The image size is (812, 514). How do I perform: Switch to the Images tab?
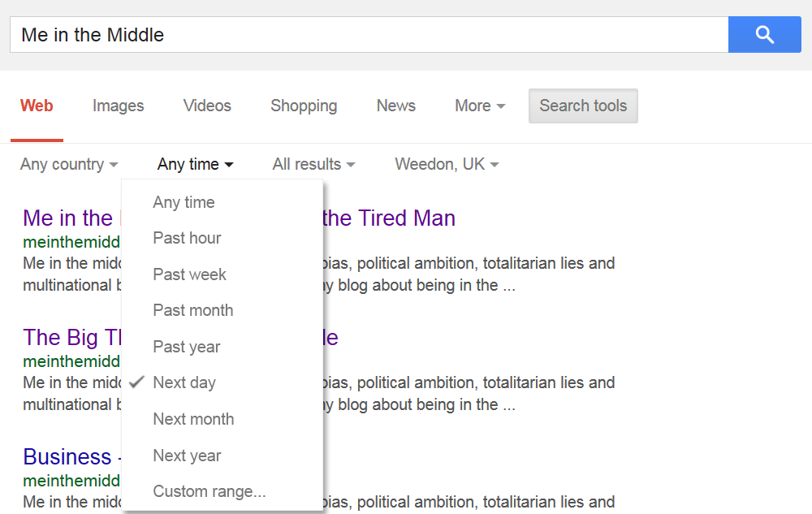[x=118, y=106]
